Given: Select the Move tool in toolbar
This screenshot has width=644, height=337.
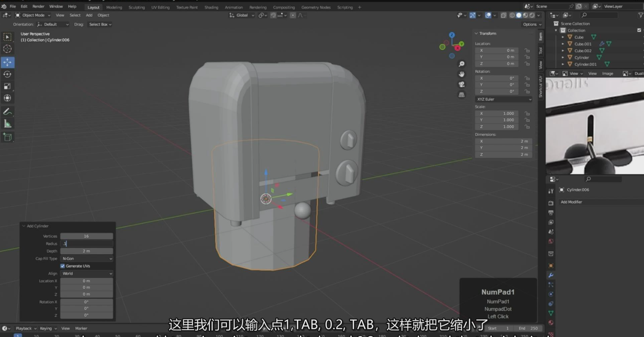Looking at the screenshot, I should click(7, 62).
